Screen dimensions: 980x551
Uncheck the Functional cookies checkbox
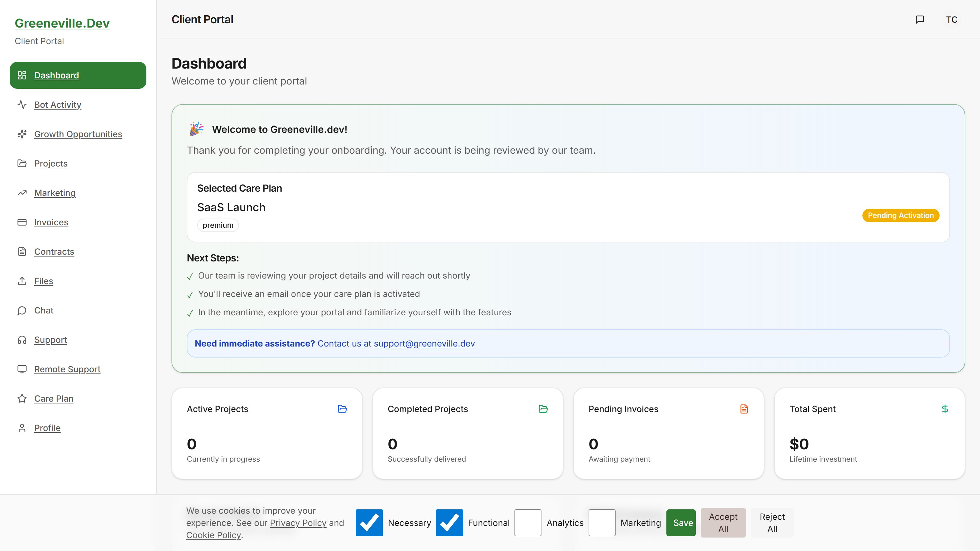[449, 523]
